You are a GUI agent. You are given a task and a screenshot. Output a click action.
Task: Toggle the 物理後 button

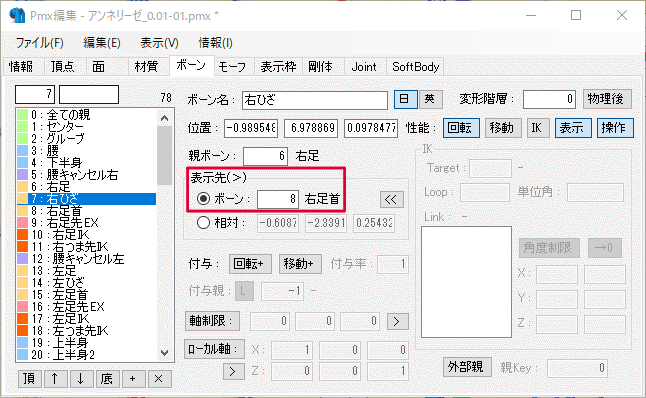point(607,99)
